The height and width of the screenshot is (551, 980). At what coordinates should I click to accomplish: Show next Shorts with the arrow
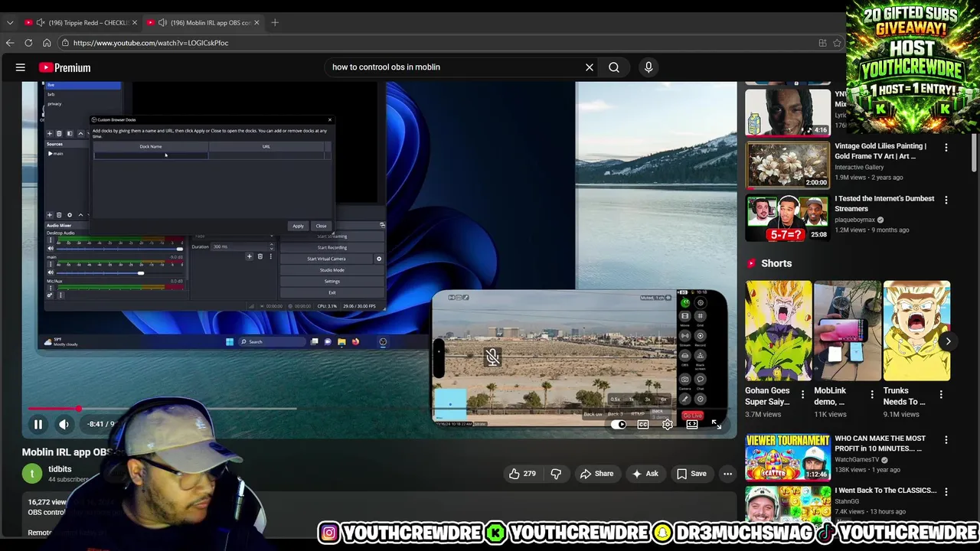tap(947, 341)
